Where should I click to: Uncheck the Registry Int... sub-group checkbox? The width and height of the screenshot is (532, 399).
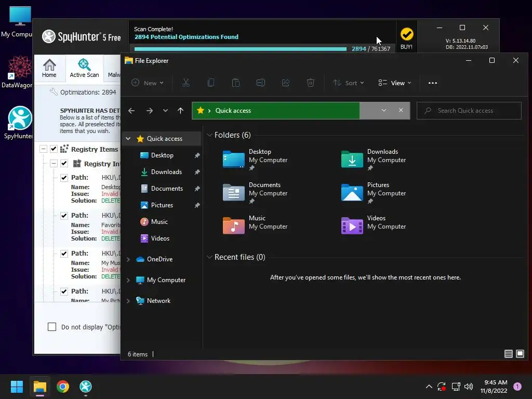point(64,164)
